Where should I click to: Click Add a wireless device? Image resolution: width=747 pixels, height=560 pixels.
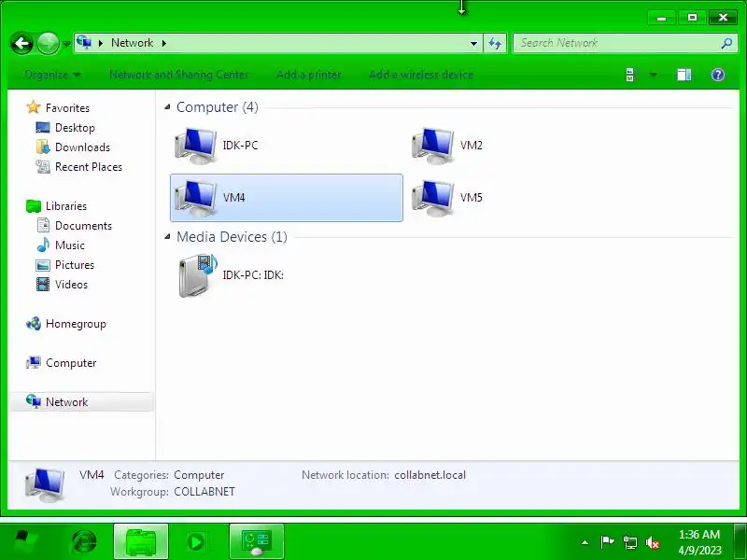[x=421, y=75]
